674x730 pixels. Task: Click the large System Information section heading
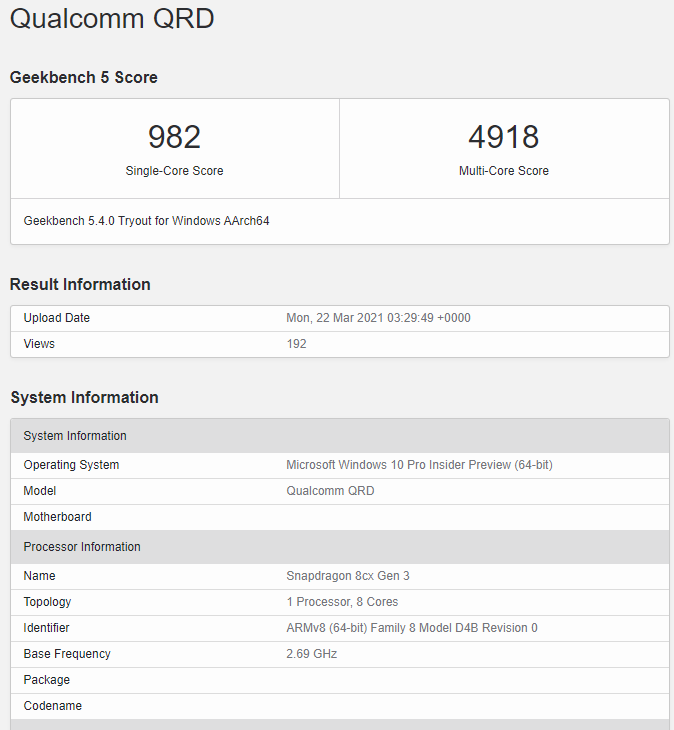[85, 398]
